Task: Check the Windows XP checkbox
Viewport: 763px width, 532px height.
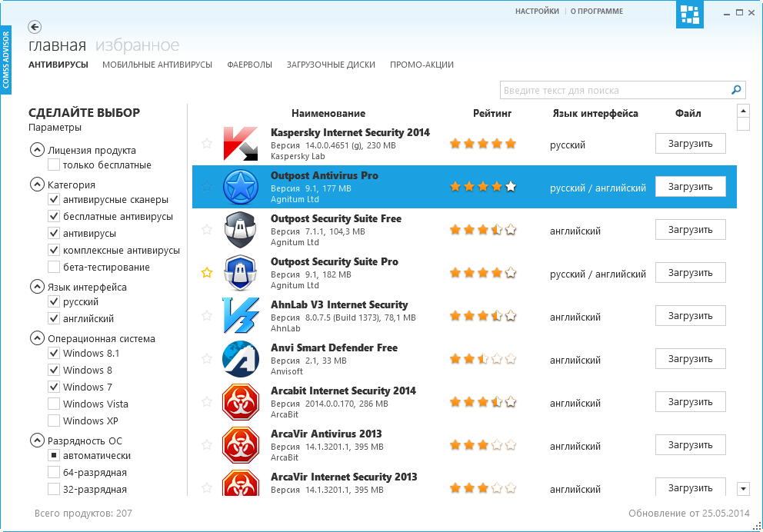Action: (x=54, y=421)
